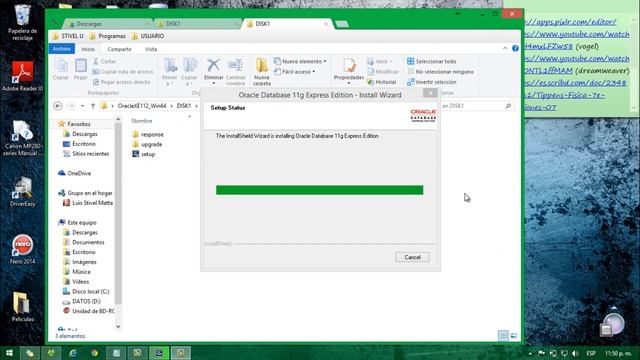Screen dimensions: 640x360
Task: Open Explorer help question mark icon
Action: pyautogui.click(x=515, y=49)
